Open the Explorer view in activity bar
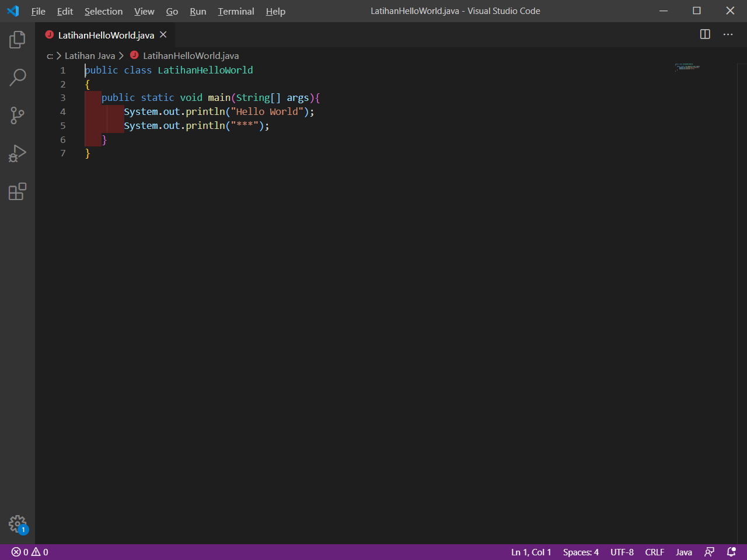The image size is (747, 560). pos(18,40)
